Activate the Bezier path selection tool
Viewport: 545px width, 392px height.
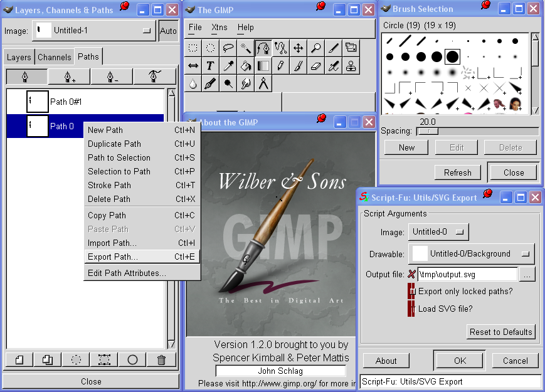(263, 48)
